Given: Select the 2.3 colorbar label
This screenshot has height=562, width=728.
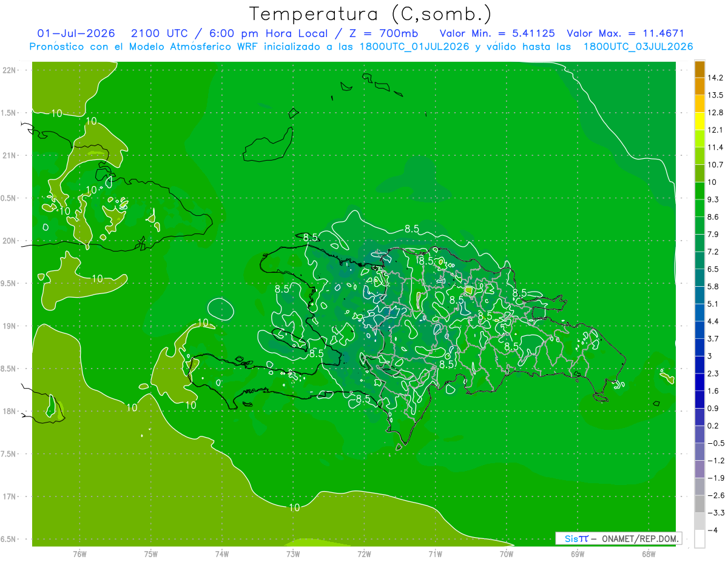Looking at the screenshot, I should pyautogui.click(x=713, y=373).
